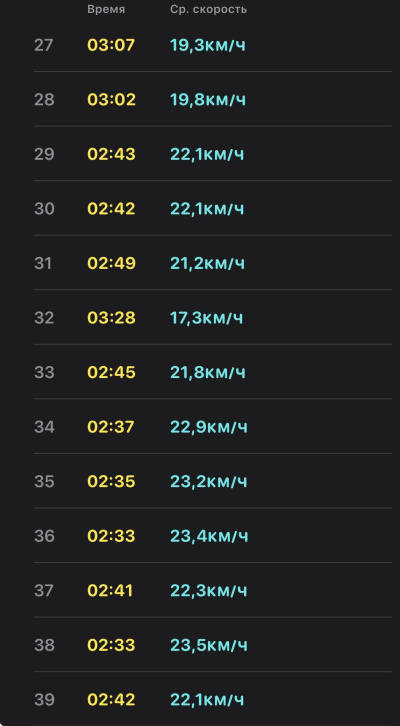The width and height of the screenshot is (400, 726).
Task: Open split 27 row
Action: click(212, 45)
